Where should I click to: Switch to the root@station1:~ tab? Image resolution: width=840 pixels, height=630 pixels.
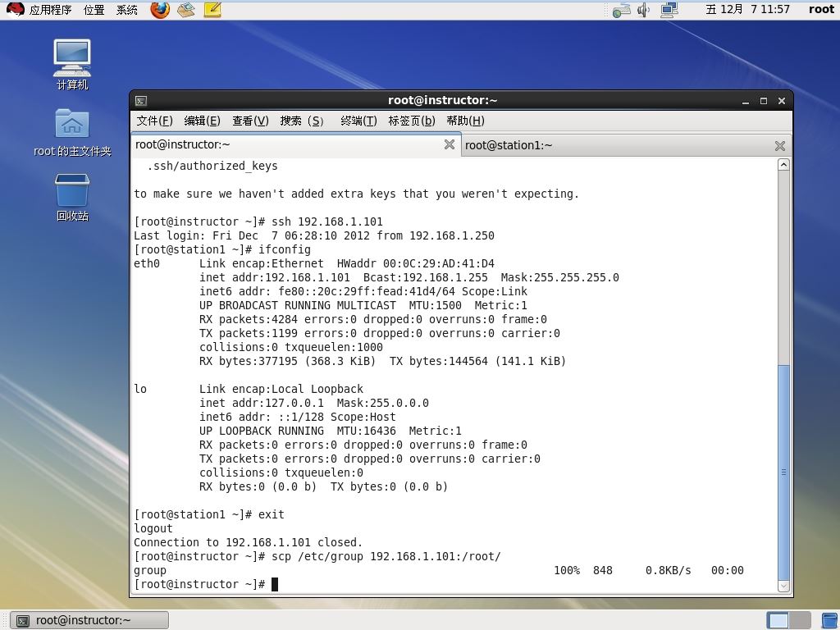[x=626, y=146]
